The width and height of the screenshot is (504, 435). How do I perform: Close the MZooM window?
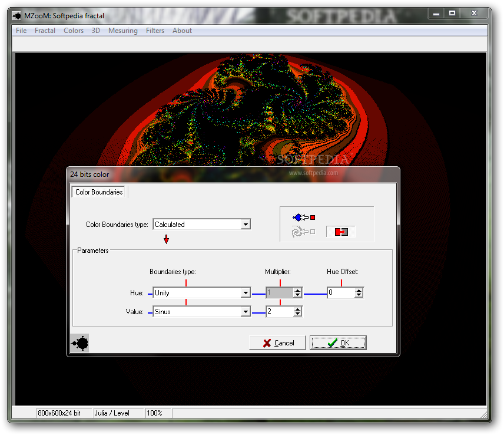coord(474,14)
